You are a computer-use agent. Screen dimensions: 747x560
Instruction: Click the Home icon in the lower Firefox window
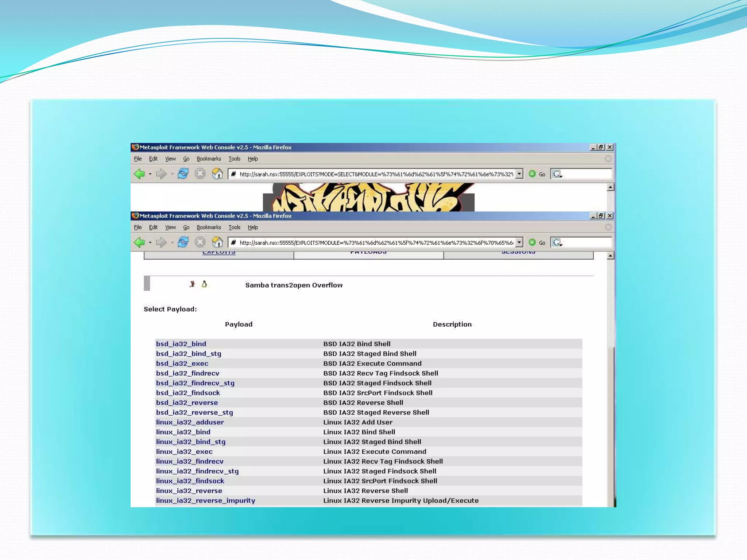pos(217,242)
